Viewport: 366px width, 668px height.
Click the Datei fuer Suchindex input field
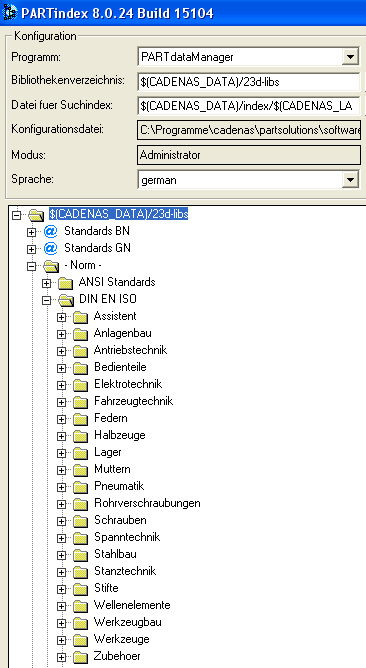249,106
